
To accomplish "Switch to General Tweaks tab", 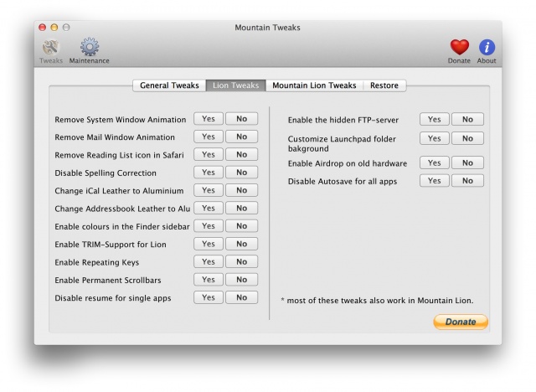I will coord(169,85).
